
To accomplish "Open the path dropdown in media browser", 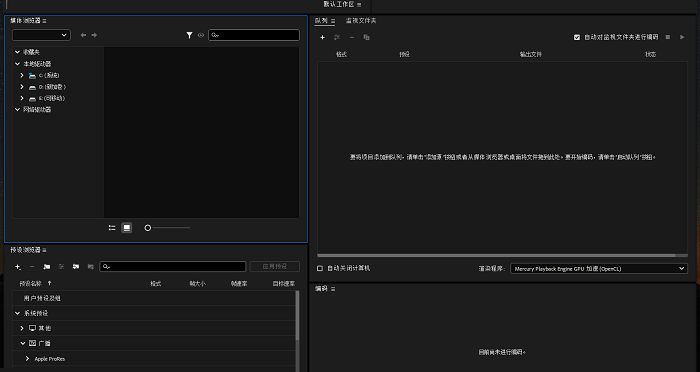I will click(x=41, y=35).
